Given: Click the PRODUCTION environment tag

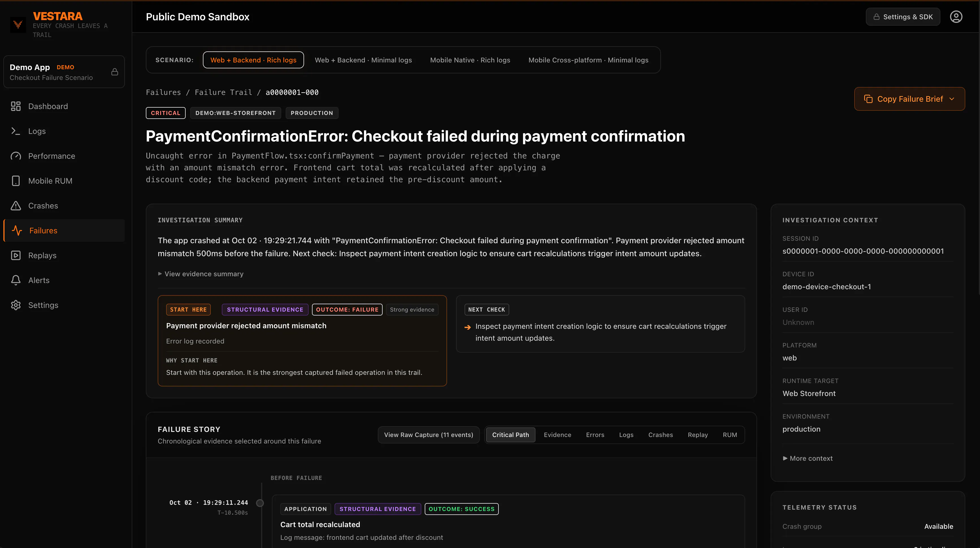Looking at the screenshot, I should pyautogui.click(x=312, y=113).
